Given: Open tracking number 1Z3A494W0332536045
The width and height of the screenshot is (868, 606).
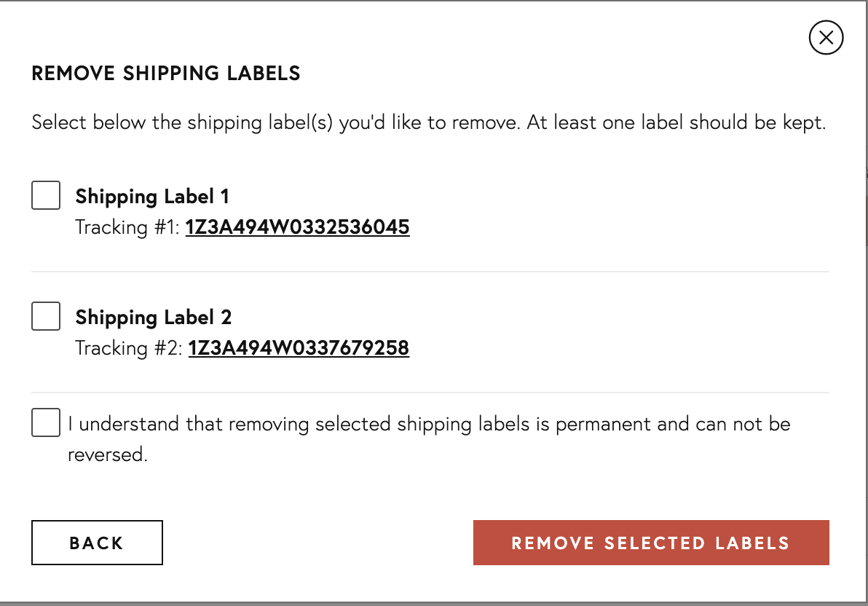Looking at the screenshot, I should (x=297, y=227).
